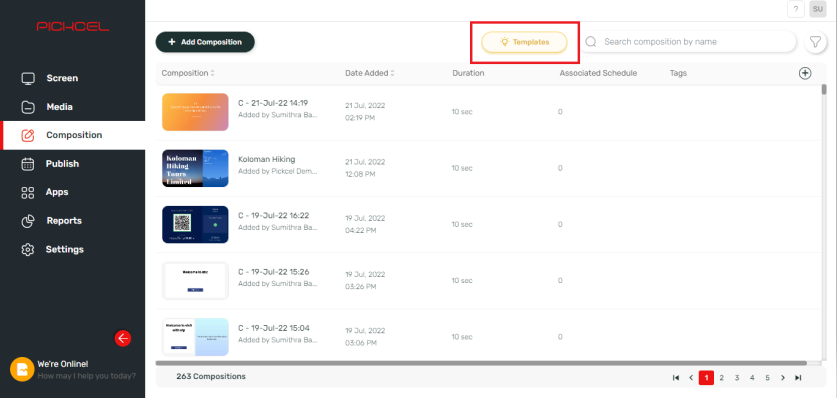
Task: Click the Media folder icon
Action: tap(28, 107)
